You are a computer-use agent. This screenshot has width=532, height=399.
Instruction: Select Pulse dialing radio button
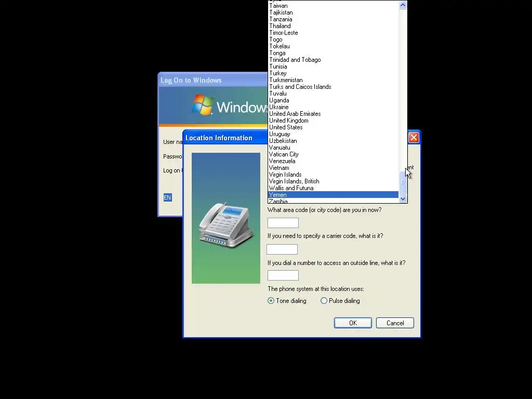point(324,301)
